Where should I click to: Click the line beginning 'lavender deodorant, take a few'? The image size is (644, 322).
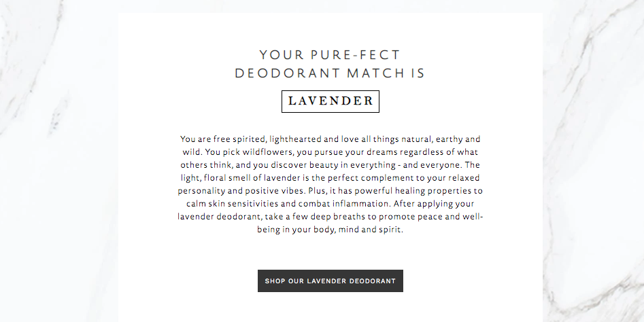click(x=331, y=217)
